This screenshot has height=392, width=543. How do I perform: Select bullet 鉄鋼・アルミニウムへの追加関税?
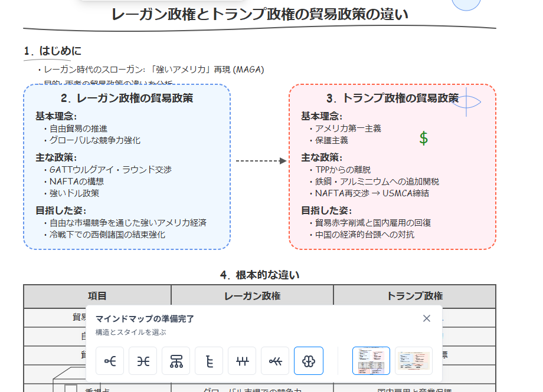click(374, 182)
